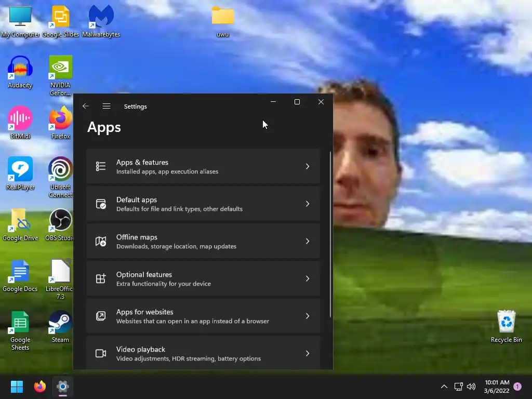This screenshot has height=399, width=532.
Task: Open notification badge in the taskbar
Action: pos(517,387)
